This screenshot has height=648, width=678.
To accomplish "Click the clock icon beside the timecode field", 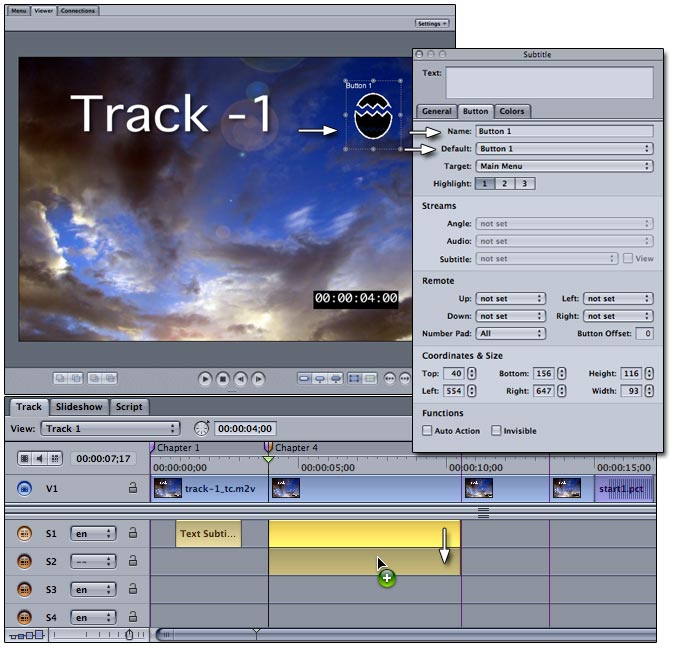I will (x=201, y=428).
